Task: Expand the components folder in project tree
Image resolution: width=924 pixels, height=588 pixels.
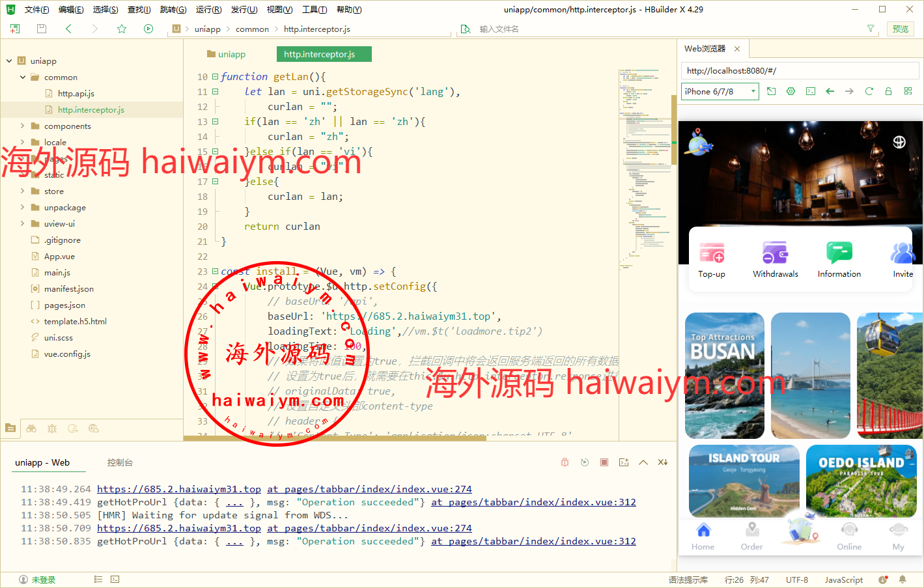Action: (22, 126)
